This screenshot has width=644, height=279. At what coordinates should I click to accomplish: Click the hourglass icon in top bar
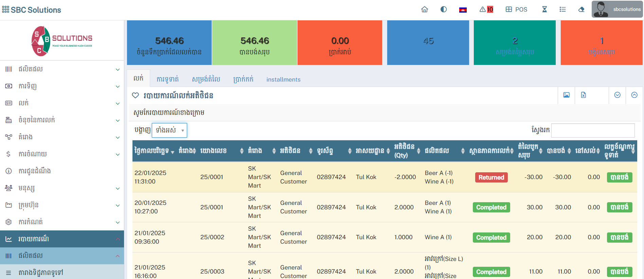pyautogui.click(x=544, y=10)
